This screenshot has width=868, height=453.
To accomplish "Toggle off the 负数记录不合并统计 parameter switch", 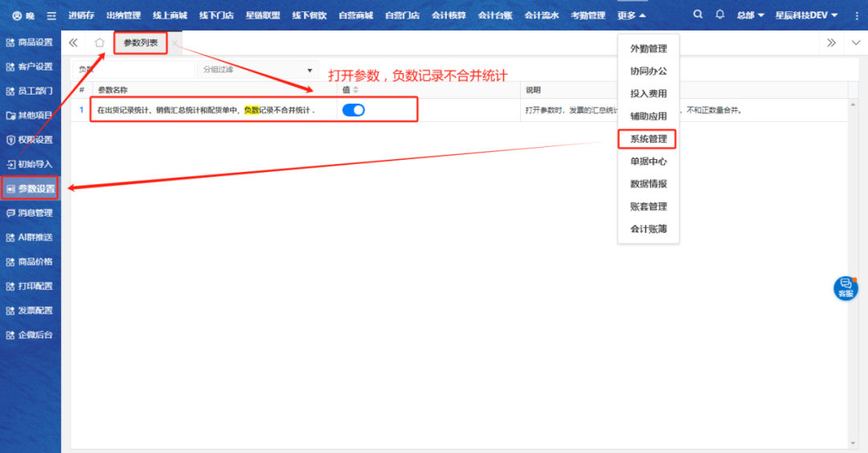I will (354, 110).
